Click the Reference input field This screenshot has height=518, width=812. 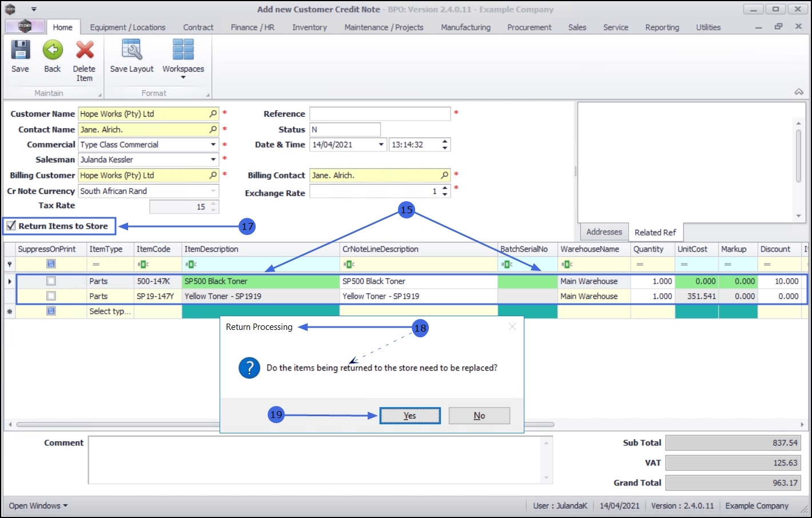380,114
